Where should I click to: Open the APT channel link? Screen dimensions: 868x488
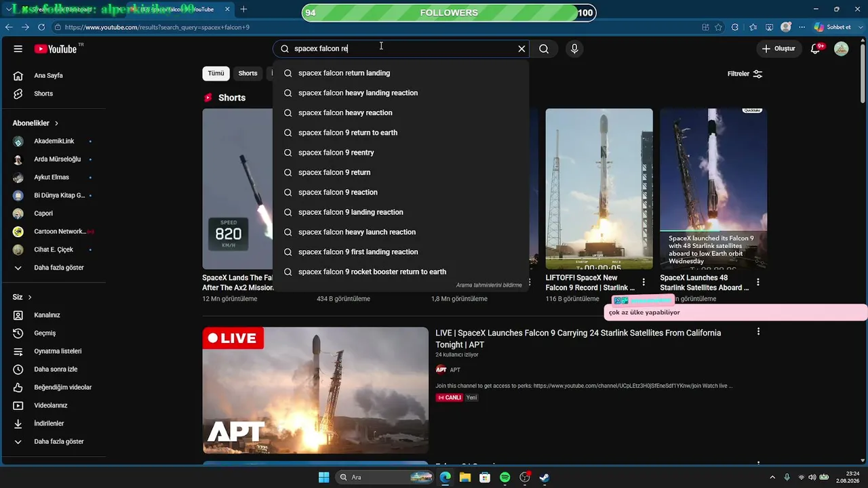(x=455, y=370)
